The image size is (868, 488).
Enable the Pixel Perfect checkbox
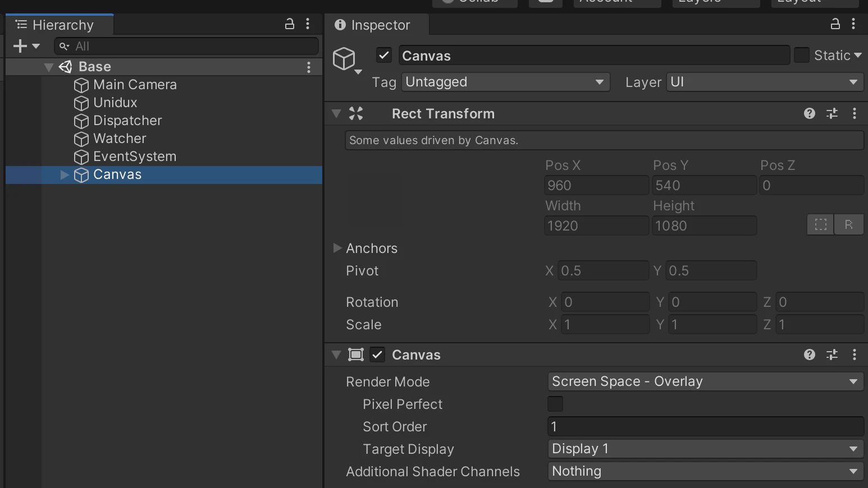tap(555, 404)
